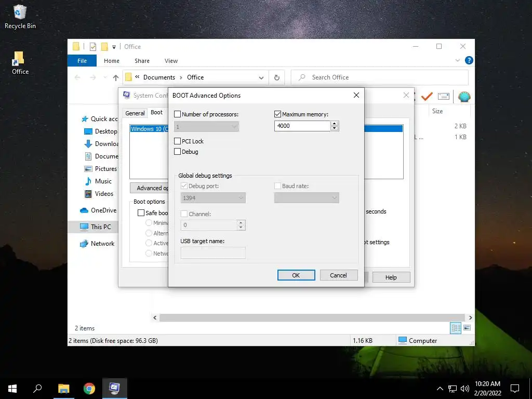
Task: Open the number of processors dropdown
Action: click(x=206, y=127)
